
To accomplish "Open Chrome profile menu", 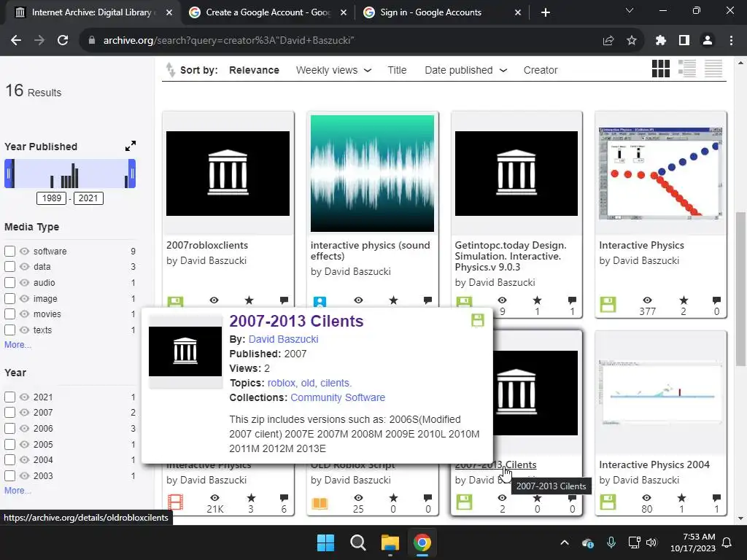I will (x=708, y=41).
